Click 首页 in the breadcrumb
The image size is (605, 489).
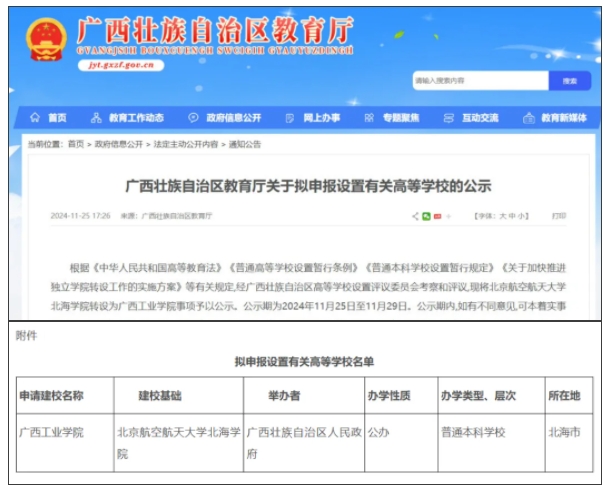pyautogui.click(x=76, y=144)
